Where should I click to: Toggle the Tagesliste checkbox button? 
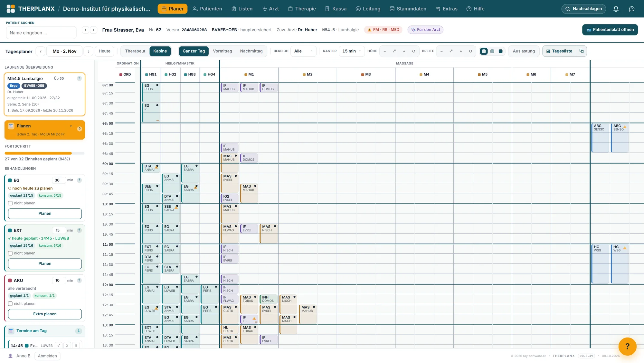pyautogui.click(x=559, y=51)
